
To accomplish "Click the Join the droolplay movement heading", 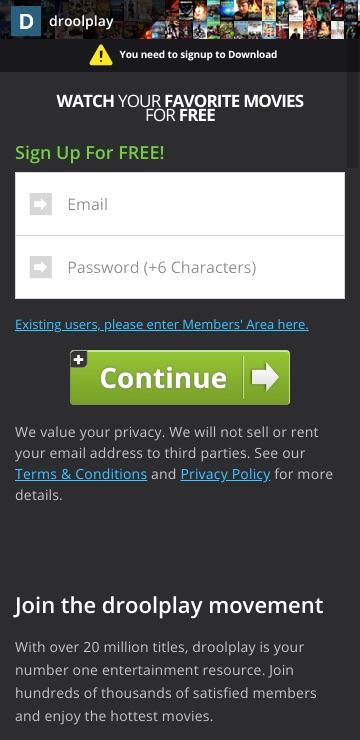I will (169, 605).
